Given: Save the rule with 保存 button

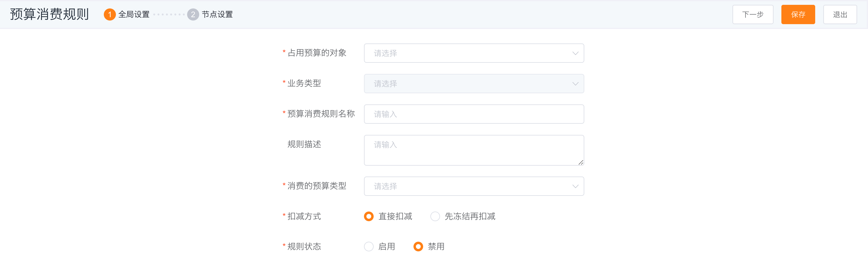Looking at the screenshot, I should tap(798, 14).
